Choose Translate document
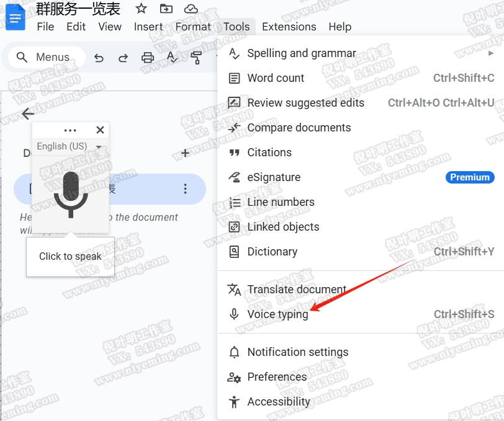This screenshot has width=504, height=421. (361, 290)
